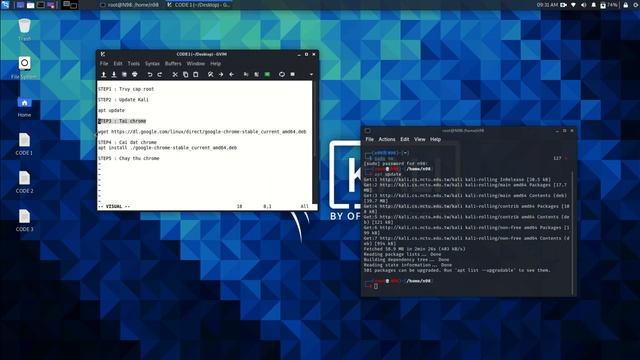The image size is (640, 360).
Task: Click the Open file icon in GVim toolbar
Action: point(104,74)
